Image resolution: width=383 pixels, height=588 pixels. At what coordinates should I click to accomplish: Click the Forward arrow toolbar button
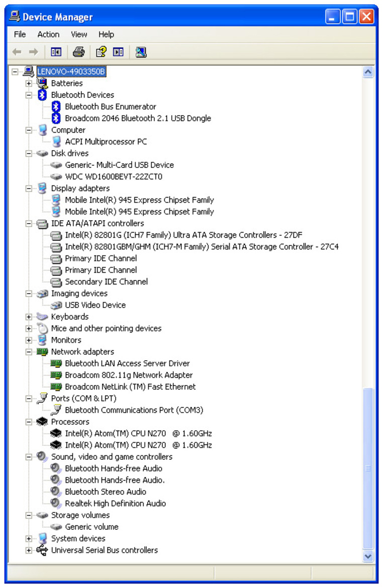33,52
